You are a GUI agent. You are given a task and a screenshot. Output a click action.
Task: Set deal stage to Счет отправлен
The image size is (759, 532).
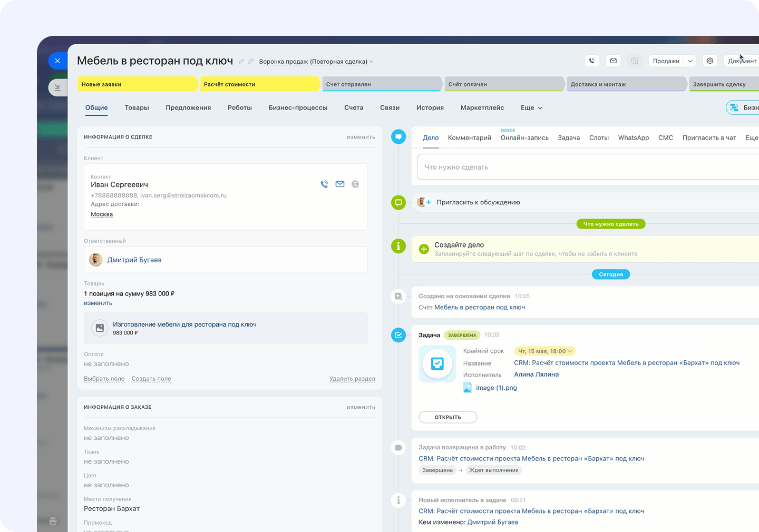[x=381, y=84]
